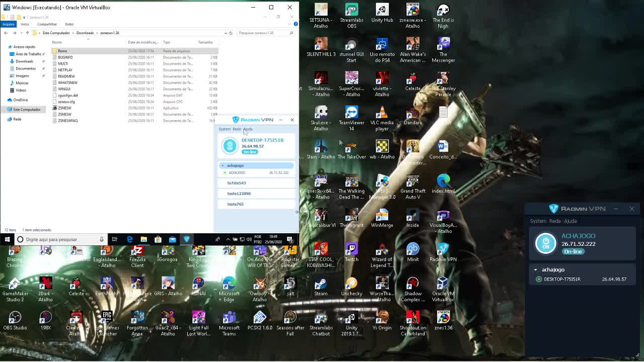Expand the Explorer address bar history dropdown
This screenshot has height=362, width=644.
[225, 33]
